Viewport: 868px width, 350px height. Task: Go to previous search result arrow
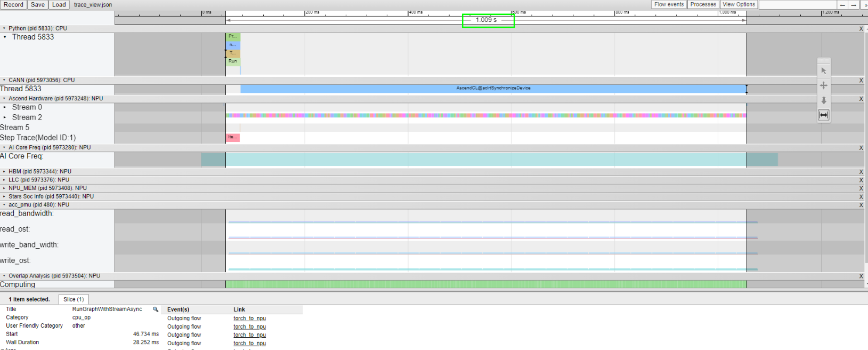tap(842, 5)
